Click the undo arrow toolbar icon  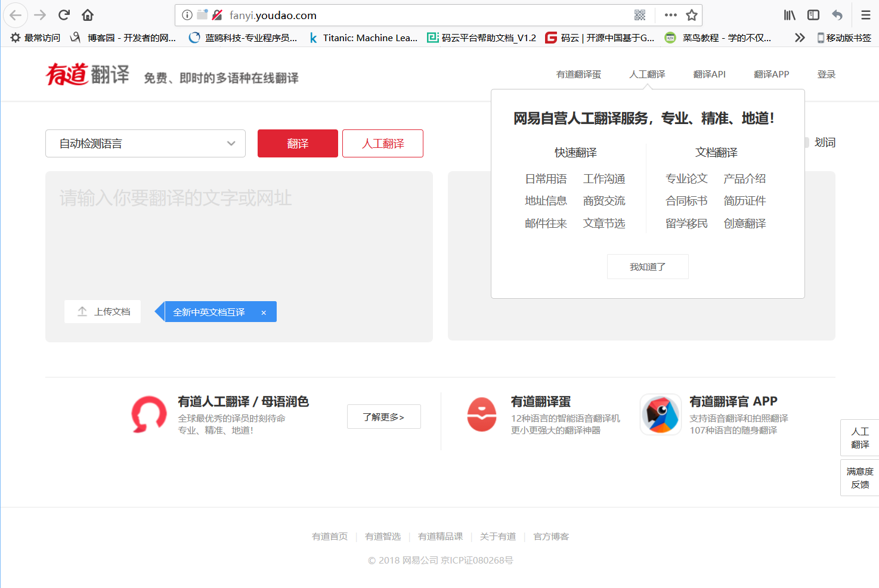(x=837, y=15)
